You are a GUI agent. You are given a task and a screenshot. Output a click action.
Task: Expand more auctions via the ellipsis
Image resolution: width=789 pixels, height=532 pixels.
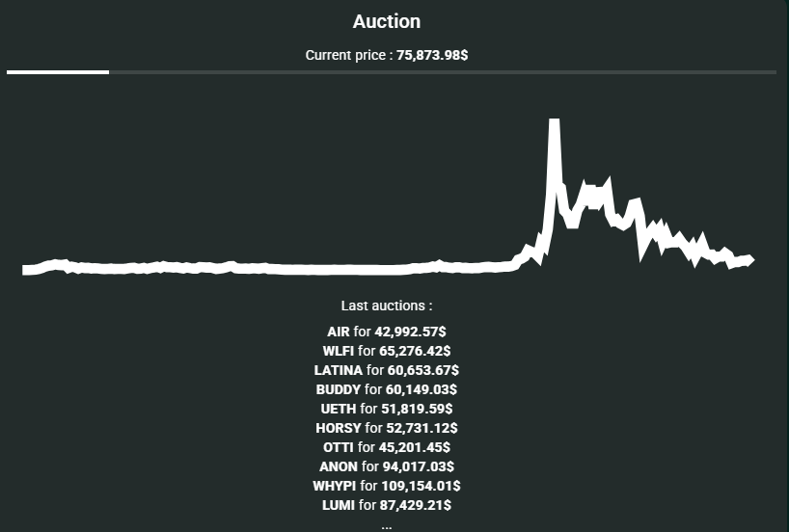386,525
